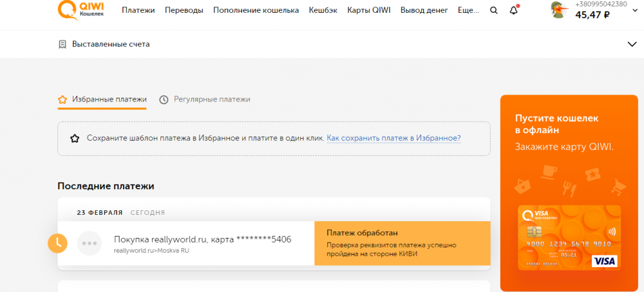The image size is (644, 292).
Task: Go to Пополнение кошелька
Action: pyautogui.click(x=256, y=10)
